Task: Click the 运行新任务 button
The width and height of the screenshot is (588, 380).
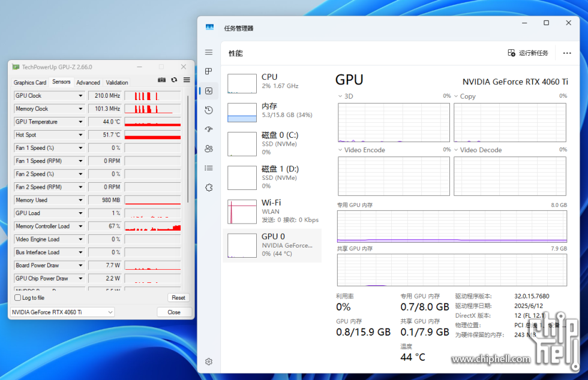Action: pos(528,53)
